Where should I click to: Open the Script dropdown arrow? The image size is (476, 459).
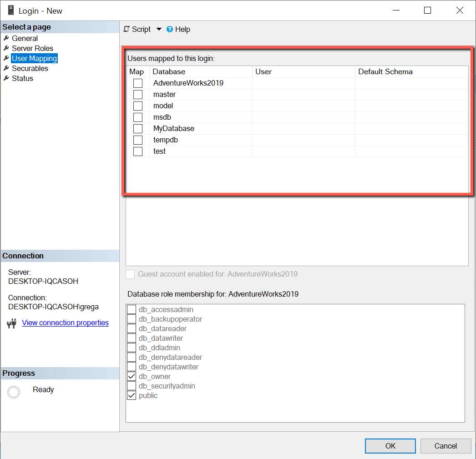(159, 29)
